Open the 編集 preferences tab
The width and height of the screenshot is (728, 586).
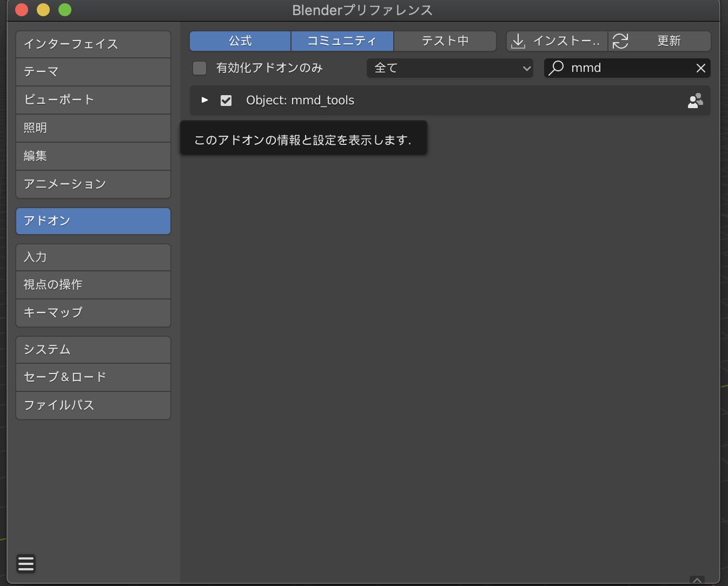coord(94,156)
